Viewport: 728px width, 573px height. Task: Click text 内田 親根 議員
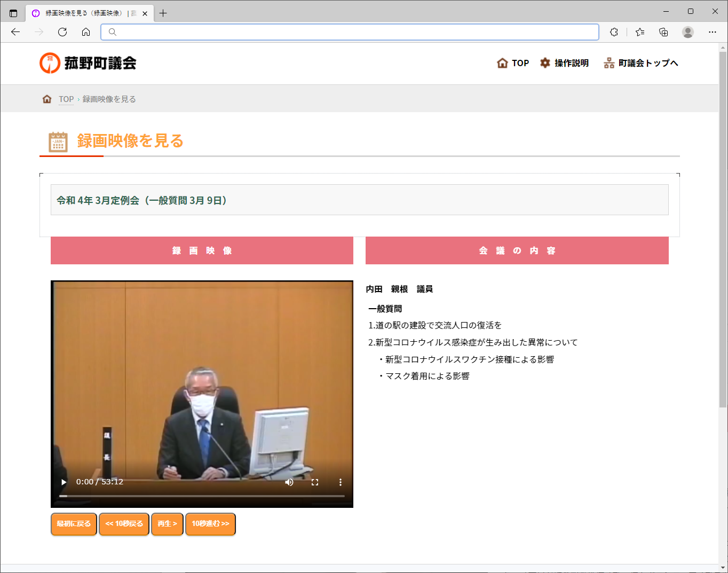click(x=399, y=289)
